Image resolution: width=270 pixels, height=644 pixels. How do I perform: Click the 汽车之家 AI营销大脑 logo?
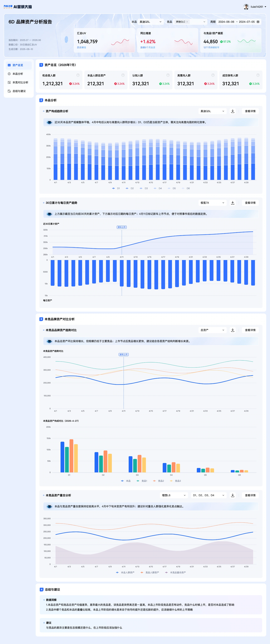(x=18, y=7)
